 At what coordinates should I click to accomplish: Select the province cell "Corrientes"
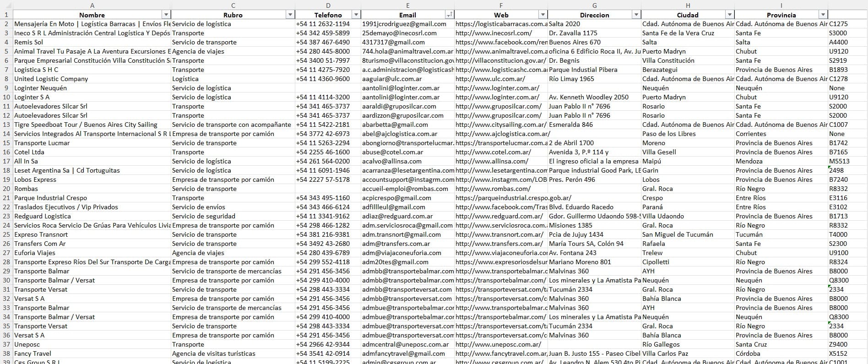pos(781,134)
